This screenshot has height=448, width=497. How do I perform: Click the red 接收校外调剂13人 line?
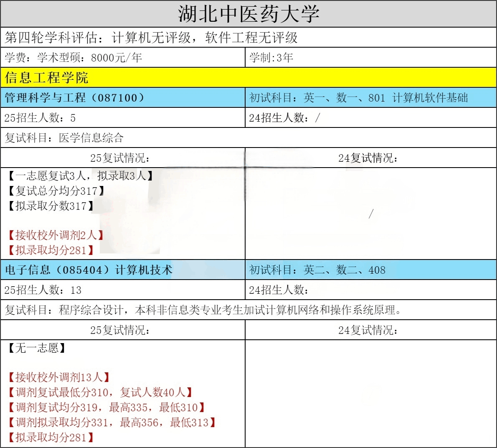pyautogui.click(x=58, y=377)
